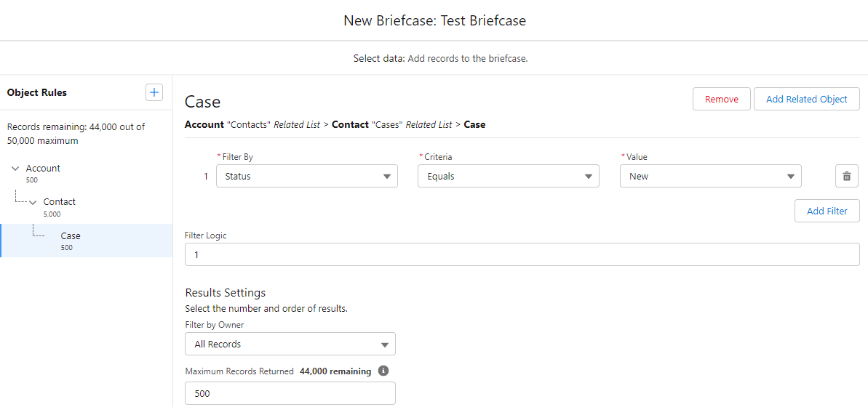Open the Filter By dropdown showing Status
The width and height of the screenshot is (868, 407).
coord(306,176)
